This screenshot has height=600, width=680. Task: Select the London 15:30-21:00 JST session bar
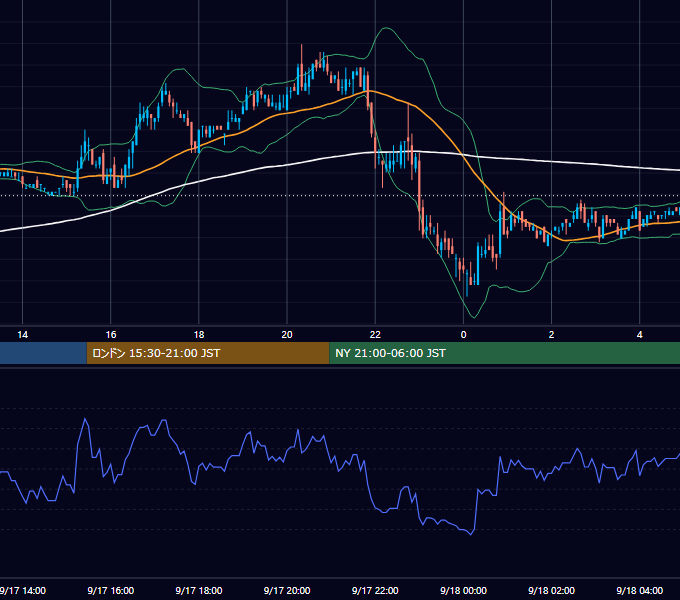[208, 353]
